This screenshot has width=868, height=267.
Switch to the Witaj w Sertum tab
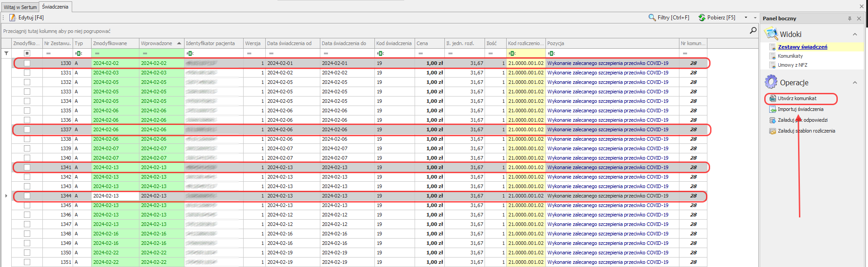pyautogui.click(x=20, y=7)
